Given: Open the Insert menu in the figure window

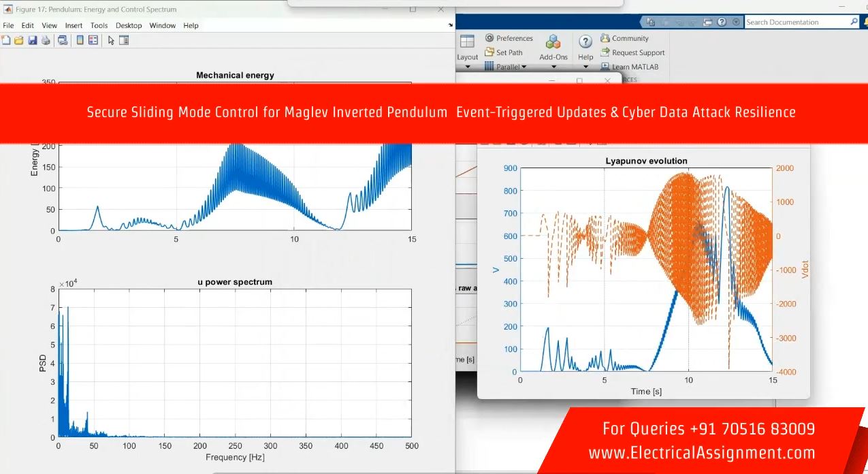Looking at the screenshot, I should tap(74, 25).
